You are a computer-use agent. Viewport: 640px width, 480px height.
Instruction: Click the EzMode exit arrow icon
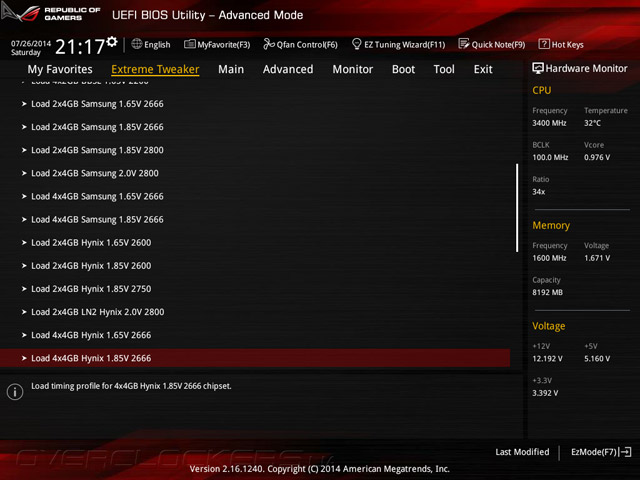(626, 452)
